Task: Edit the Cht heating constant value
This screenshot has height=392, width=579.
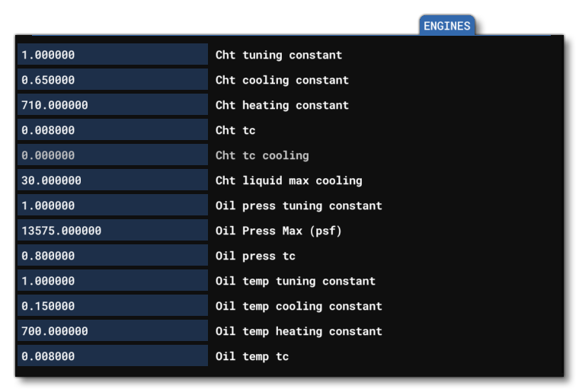Action: pos(112,105)
